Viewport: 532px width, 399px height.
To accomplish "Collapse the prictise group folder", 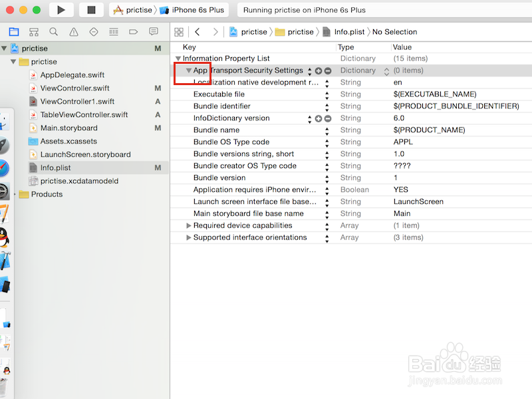I will click(x=13, y=62).
